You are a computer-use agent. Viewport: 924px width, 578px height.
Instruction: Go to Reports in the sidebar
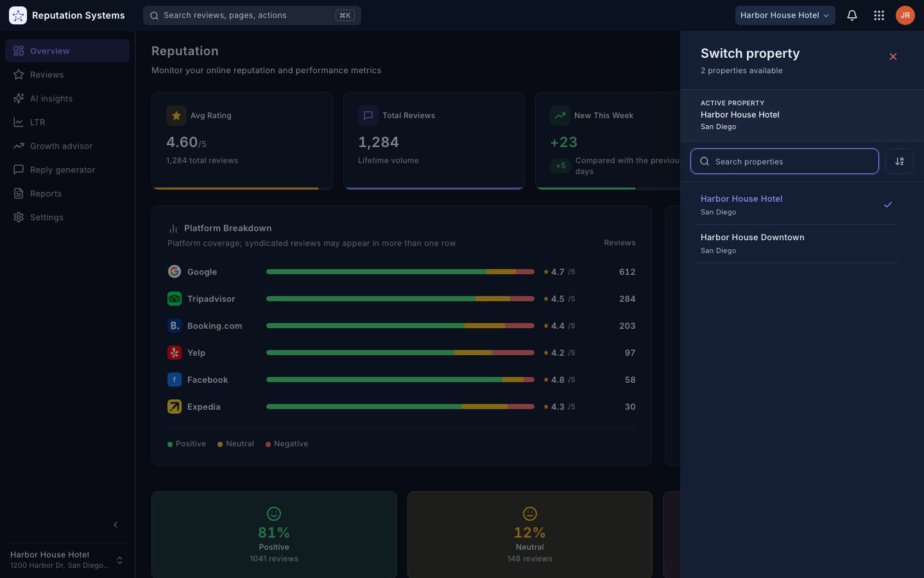click(x=67, y=193)
